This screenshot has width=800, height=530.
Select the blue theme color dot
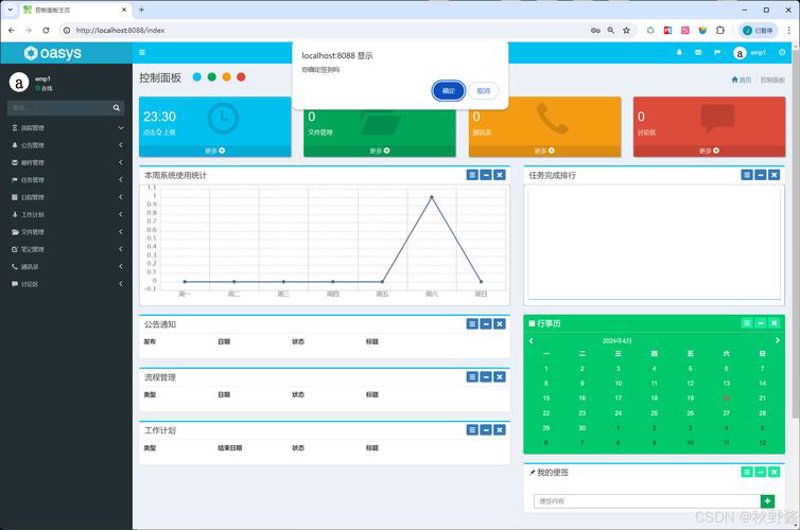[x=197, y=77]
